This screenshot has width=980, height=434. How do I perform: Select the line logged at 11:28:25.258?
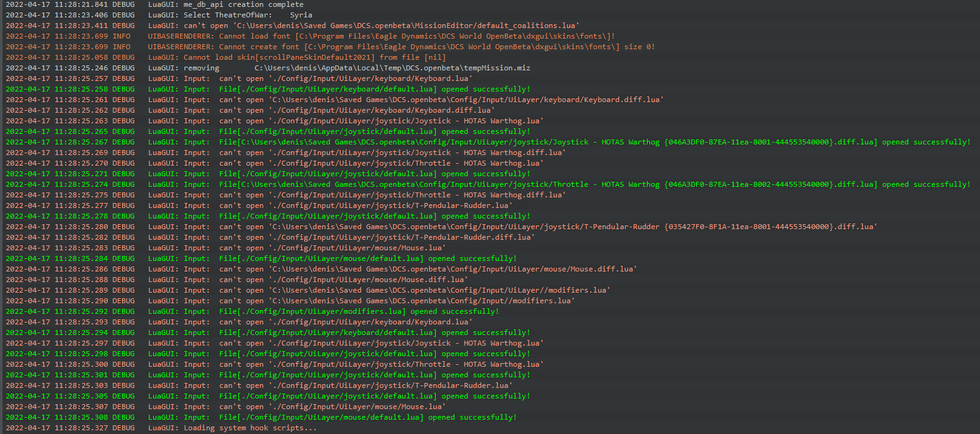pyautogui.click(x=268, y=89)
